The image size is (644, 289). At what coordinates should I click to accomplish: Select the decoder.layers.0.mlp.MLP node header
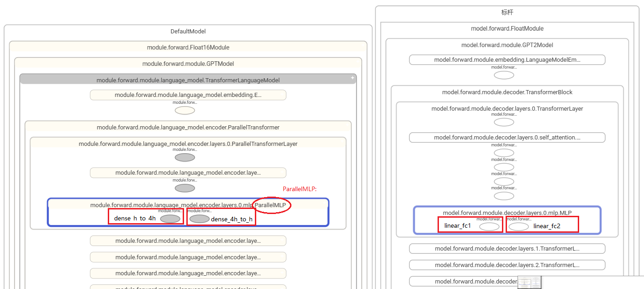point(507,212)
